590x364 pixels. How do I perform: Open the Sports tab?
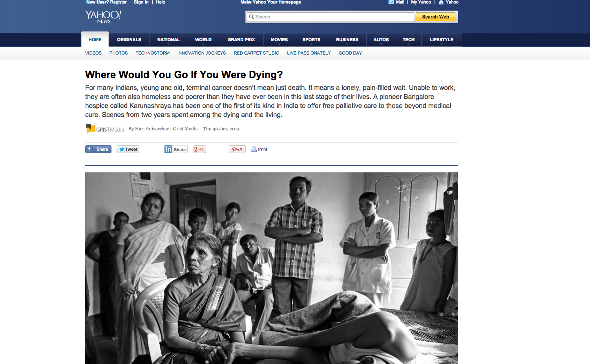click(x=311, y=40)
